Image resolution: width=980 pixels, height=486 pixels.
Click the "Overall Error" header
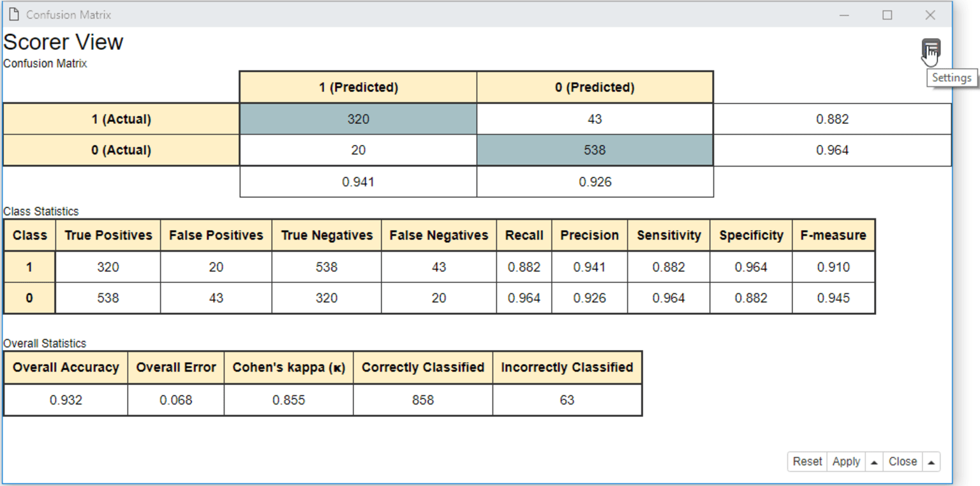click(x=176, y=367)
